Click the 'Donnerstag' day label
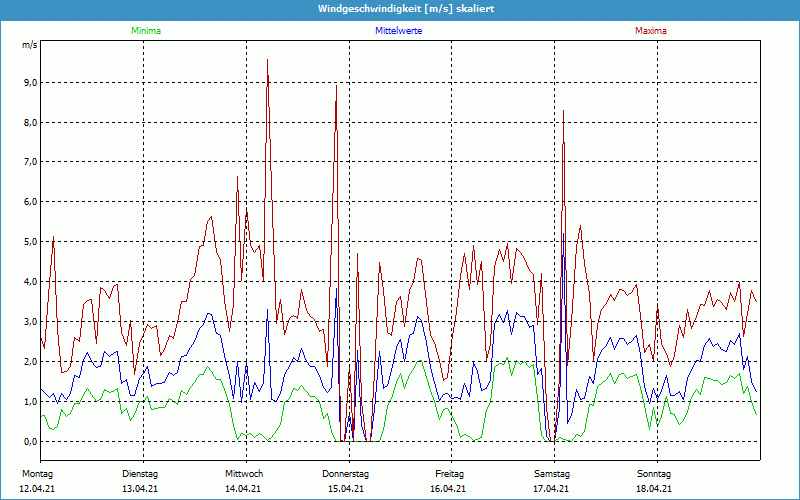 345,474
